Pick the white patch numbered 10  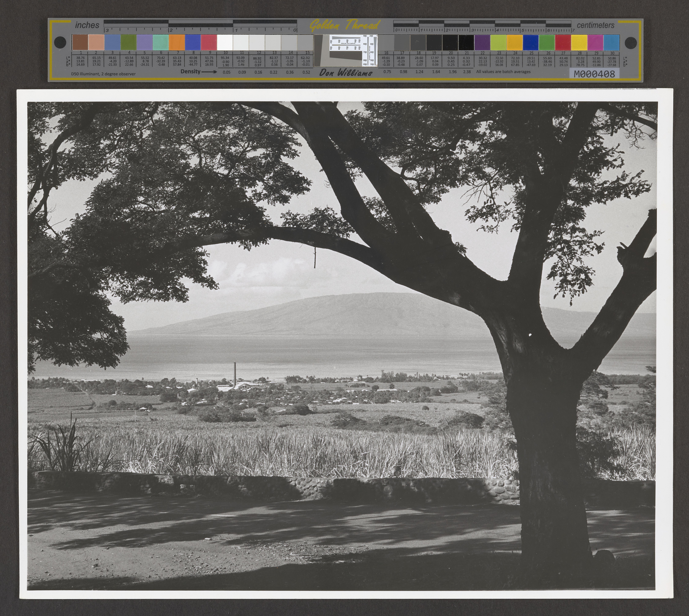(x=225, y=42)
